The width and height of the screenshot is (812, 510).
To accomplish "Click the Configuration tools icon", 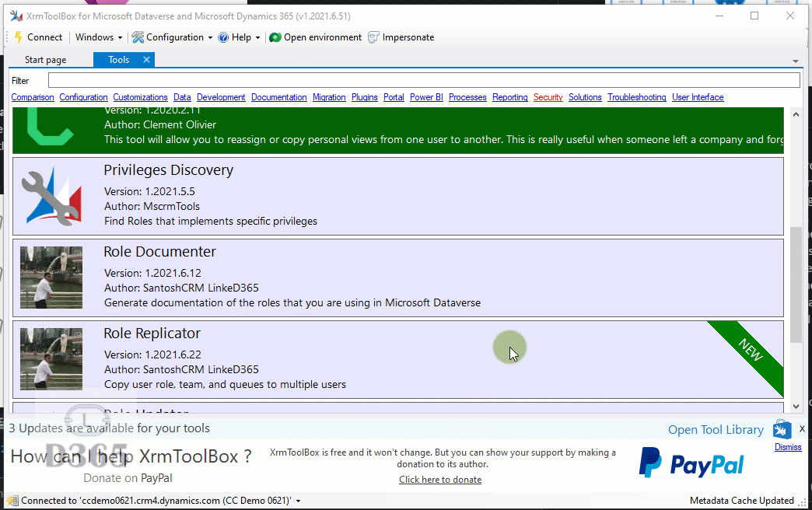I will click(x=138, y=37).
